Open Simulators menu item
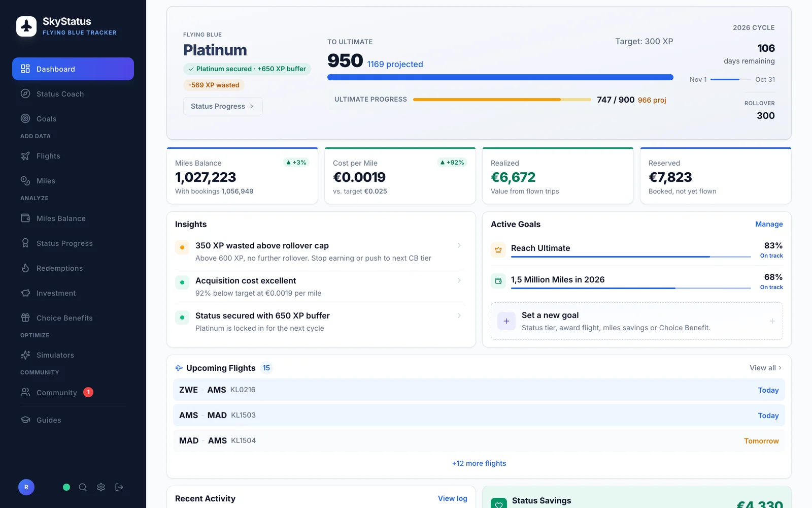 pyautogui.click(x=73, y=355)
